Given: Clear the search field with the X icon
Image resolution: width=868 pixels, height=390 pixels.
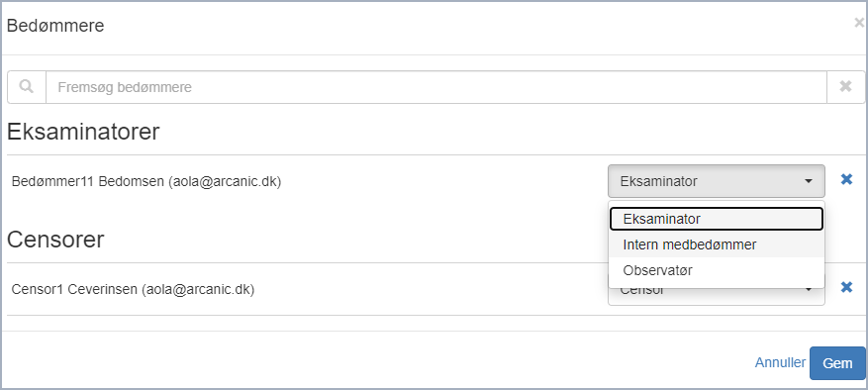Looking at the screenshot, I should point(845,87).
